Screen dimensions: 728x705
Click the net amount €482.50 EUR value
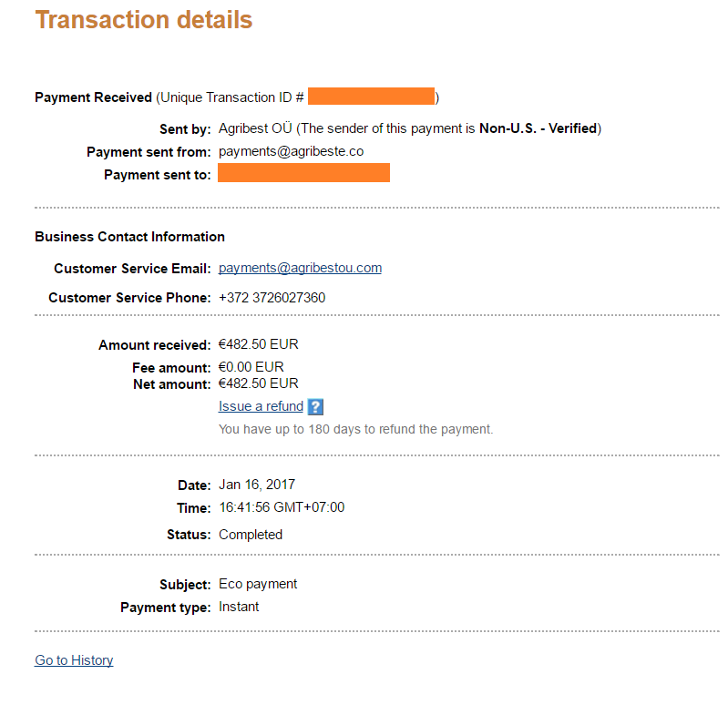click(x=258, y=383)
